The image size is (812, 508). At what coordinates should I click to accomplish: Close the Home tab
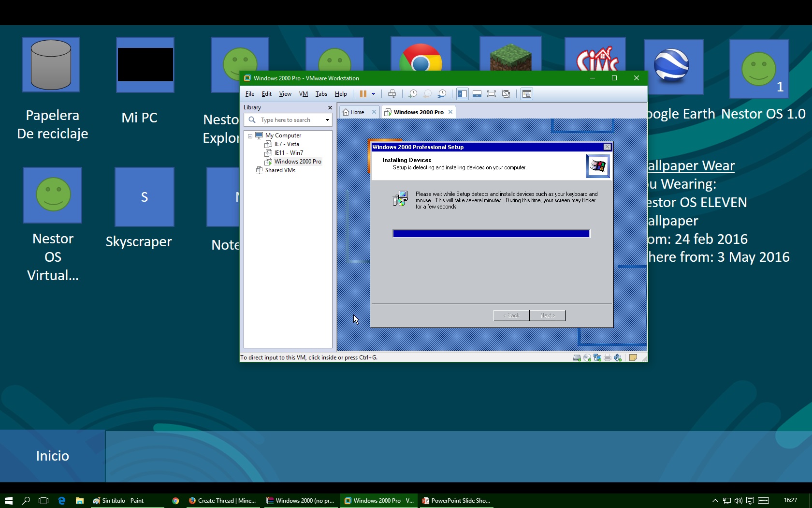[x=374, y=112]
